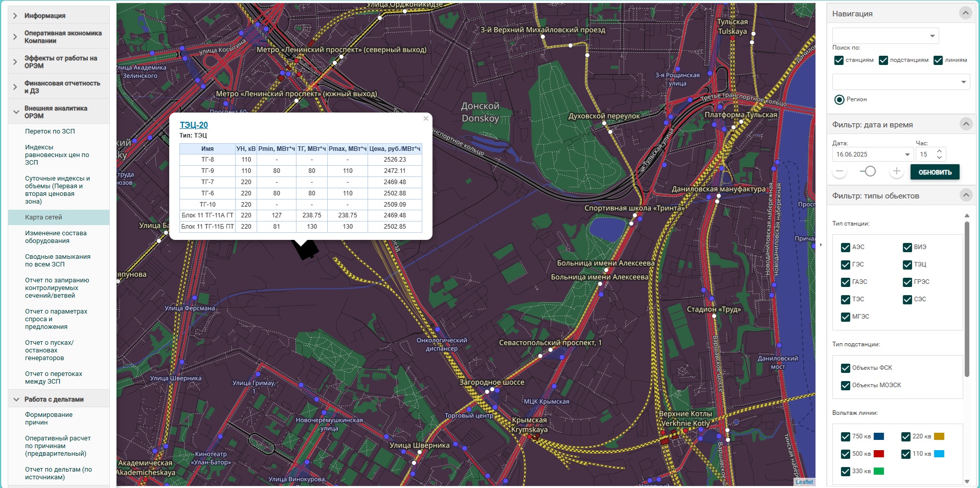Open the date dropdown 16.06.2025
The height and width of the screenshot is (488, 980).
pos(907,154)
